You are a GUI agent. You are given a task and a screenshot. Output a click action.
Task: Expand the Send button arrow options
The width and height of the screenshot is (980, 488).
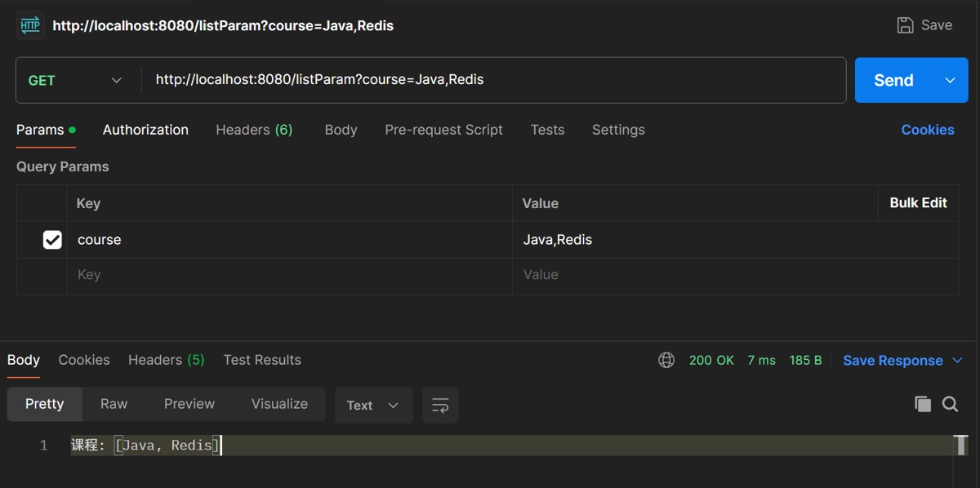[950, 80]
